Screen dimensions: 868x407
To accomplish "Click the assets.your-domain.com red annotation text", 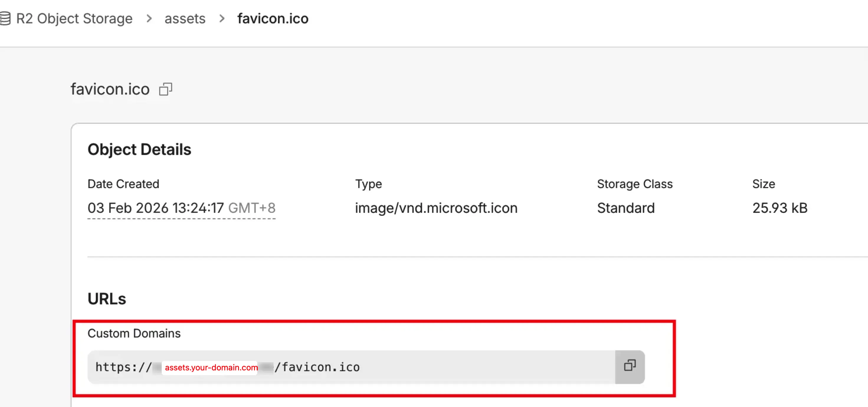I will 211,367.
